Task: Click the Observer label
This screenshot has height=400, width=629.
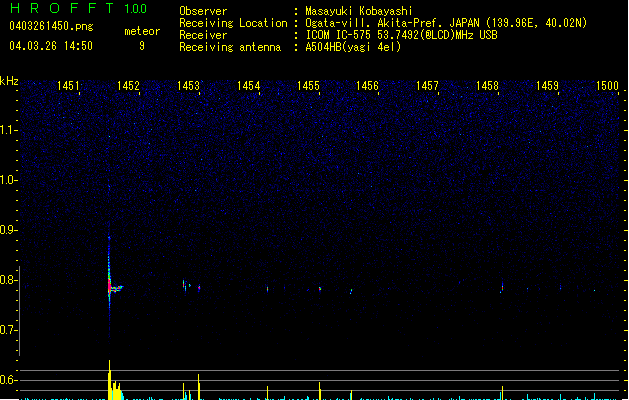Action: 203,11
